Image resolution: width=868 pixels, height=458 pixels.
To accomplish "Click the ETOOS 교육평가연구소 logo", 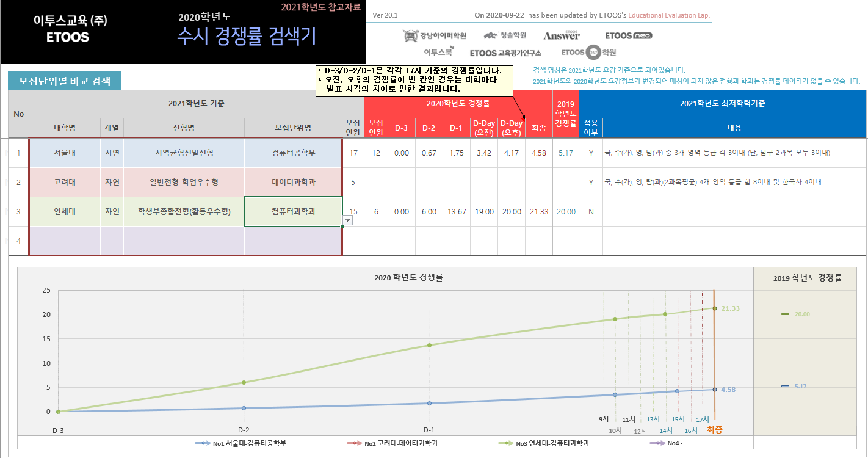I will point(505,53).
